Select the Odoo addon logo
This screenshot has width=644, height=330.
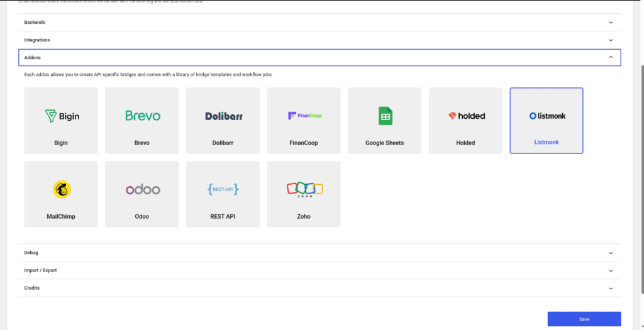(143, 190)
